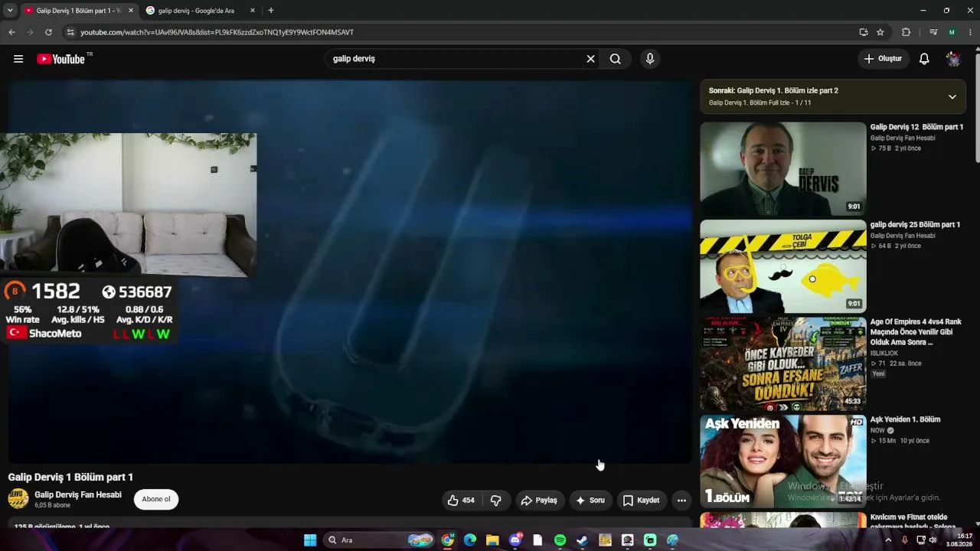The height and width of the screenshot is (551, 980).
Task: Open Discord from the taskbar
Action: click(515, 540)
